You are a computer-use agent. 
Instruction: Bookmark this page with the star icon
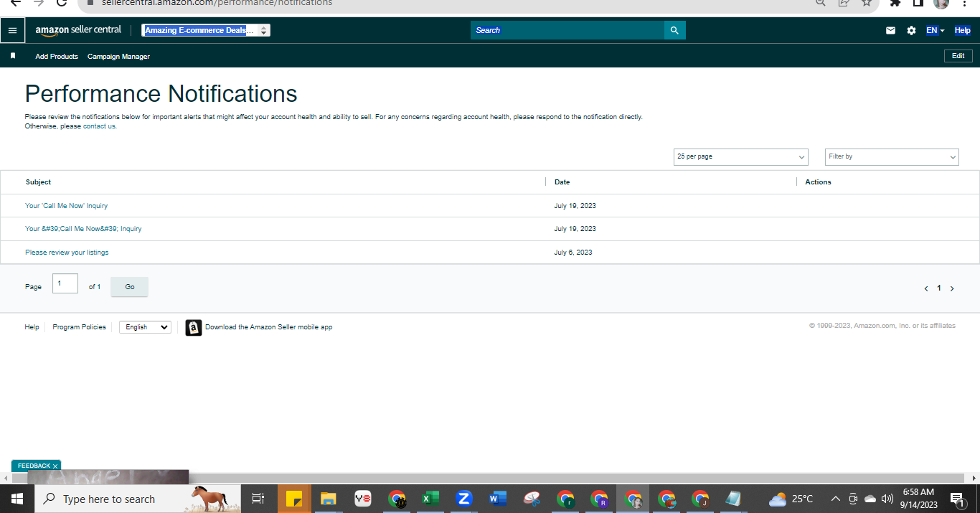click(867, 3)
